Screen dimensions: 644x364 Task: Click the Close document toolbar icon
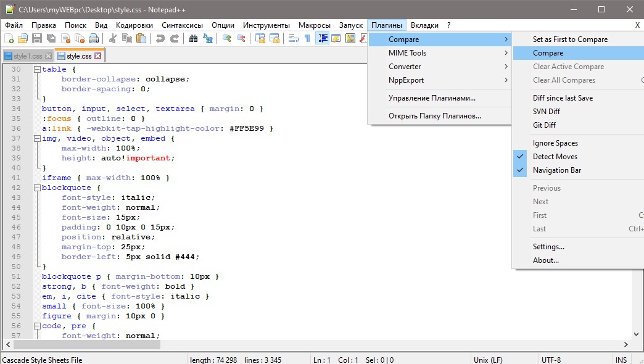pyautogui.click(x=66, y=39)
